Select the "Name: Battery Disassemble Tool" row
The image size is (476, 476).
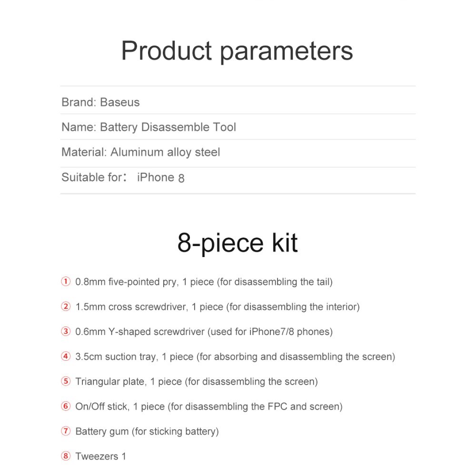coord(149,127)
